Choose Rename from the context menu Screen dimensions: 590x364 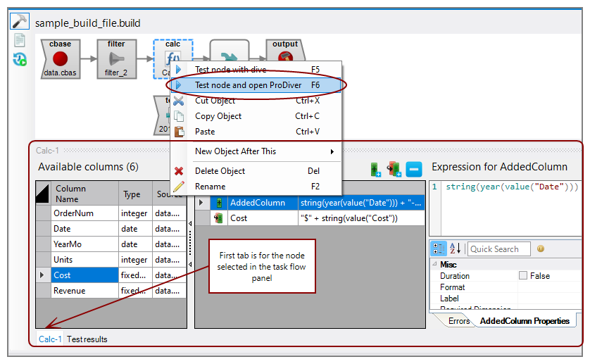point(210,187)
